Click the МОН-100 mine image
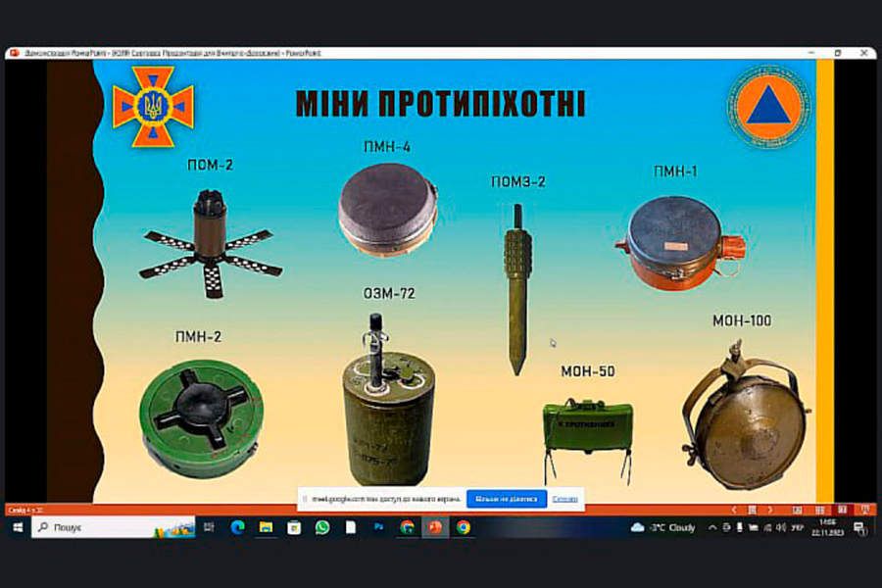882x588 pixels. click(x=747, y=414)
